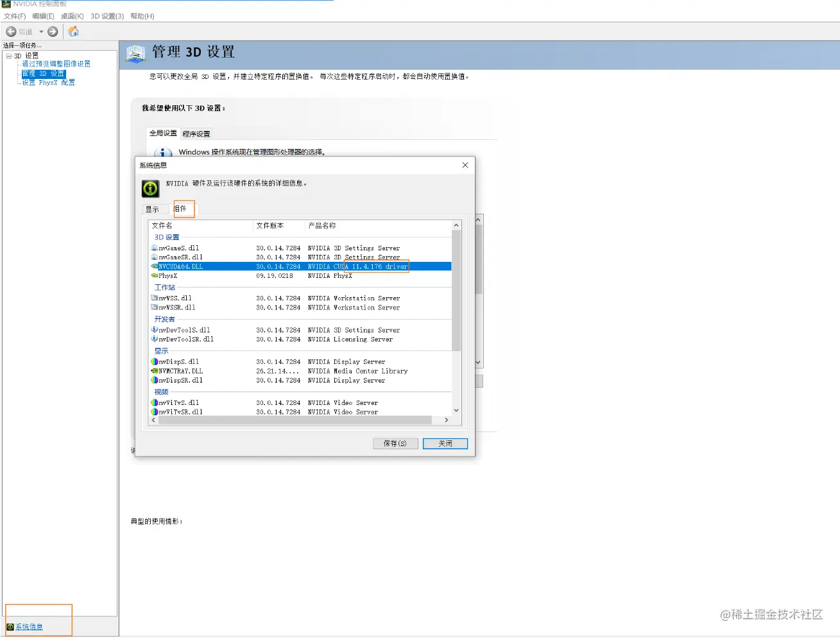The width and height of the screenshot is (840, 638).
Task: Select the nvGameS.dll row icon
Action: coord(154,248)
